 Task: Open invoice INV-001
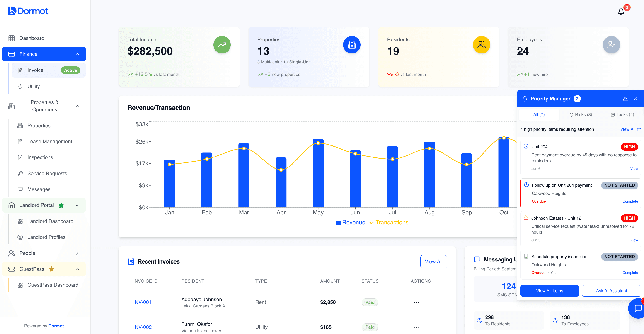[142, 302]
